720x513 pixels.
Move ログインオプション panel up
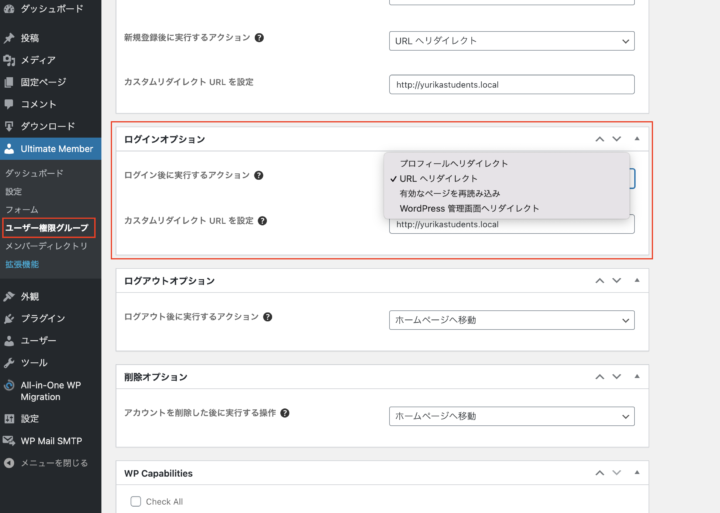pos(600,139)
